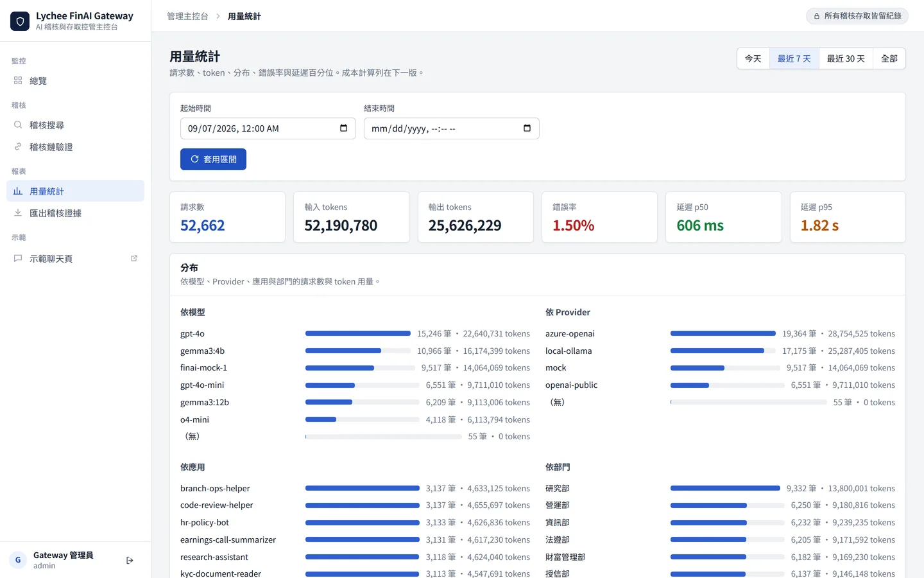Image resolution: width=924 pixels, height=578 pixels.
Task: Click the earnings-call-summarizer application label
Action: [x=228, y=539]
